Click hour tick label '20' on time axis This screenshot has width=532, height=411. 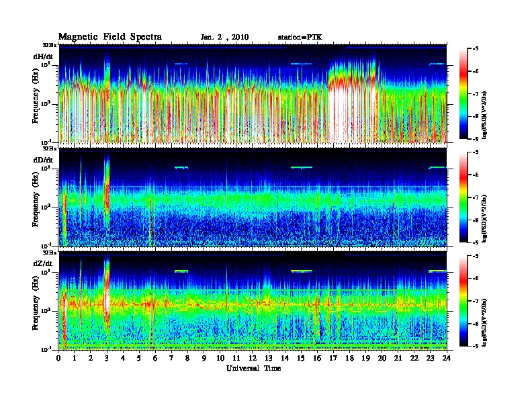[x=382, y=359]
